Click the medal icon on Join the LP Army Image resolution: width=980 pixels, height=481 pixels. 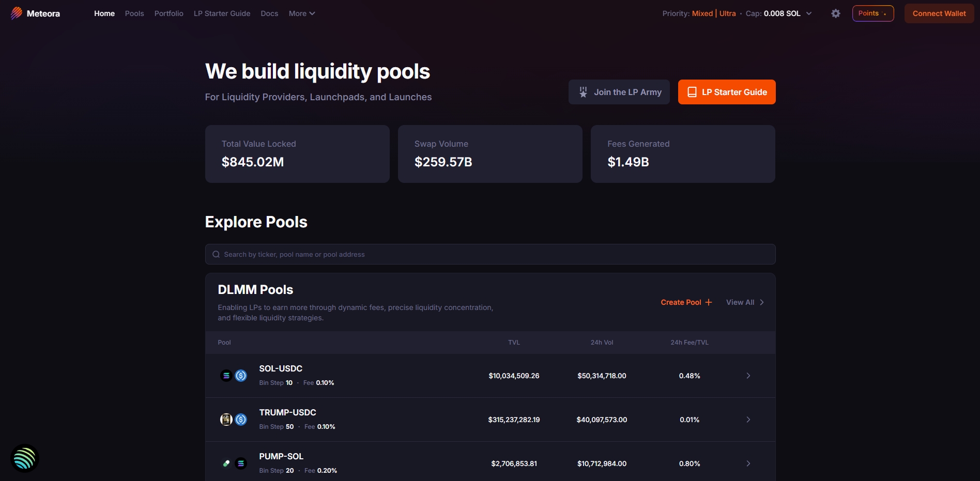coord(583,92)
